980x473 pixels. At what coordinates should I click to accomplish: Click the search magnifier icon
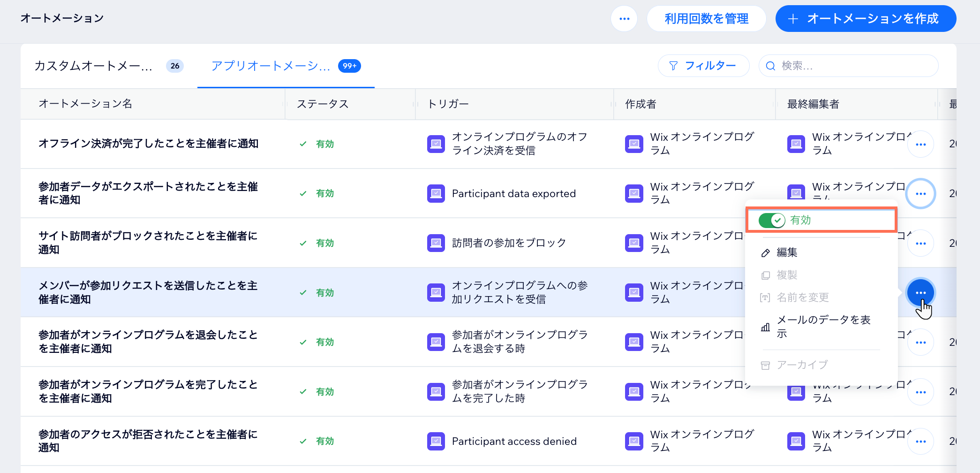[x=770, y=66]
